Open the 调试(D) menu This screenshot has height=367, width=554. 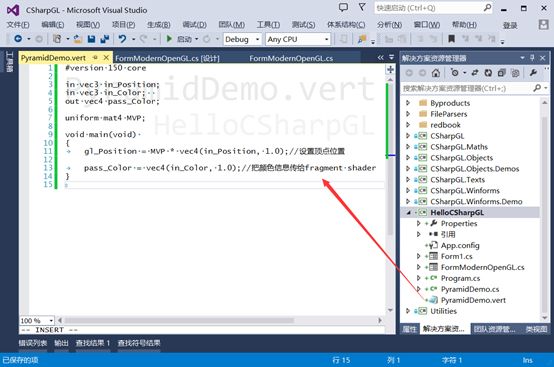194,25
